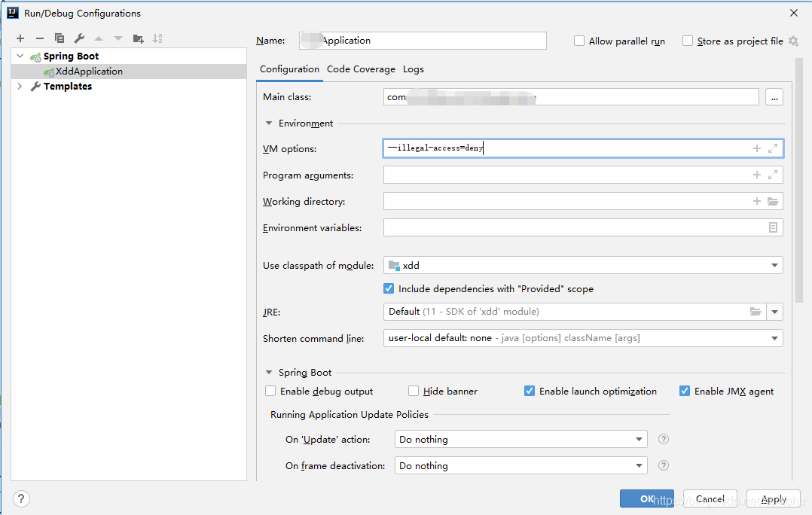
Task: Expand the Templates tree node
Action: coord(20,86)
